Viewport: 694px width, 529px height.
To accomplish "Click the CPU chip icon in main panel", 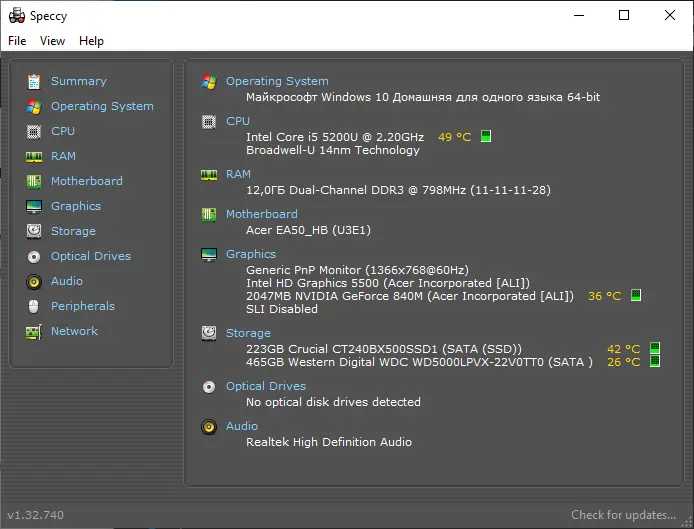I will pos(209,122).
